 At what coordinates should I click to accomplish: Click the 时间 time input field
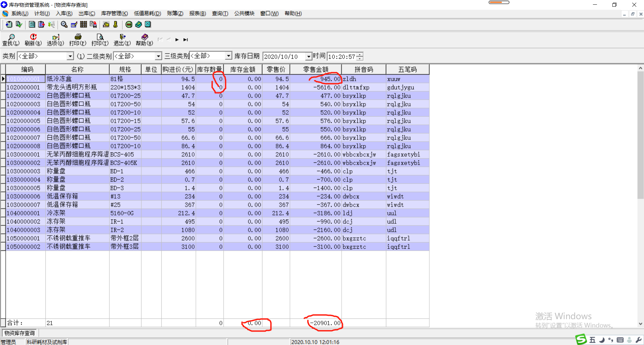tap(341, 56)
